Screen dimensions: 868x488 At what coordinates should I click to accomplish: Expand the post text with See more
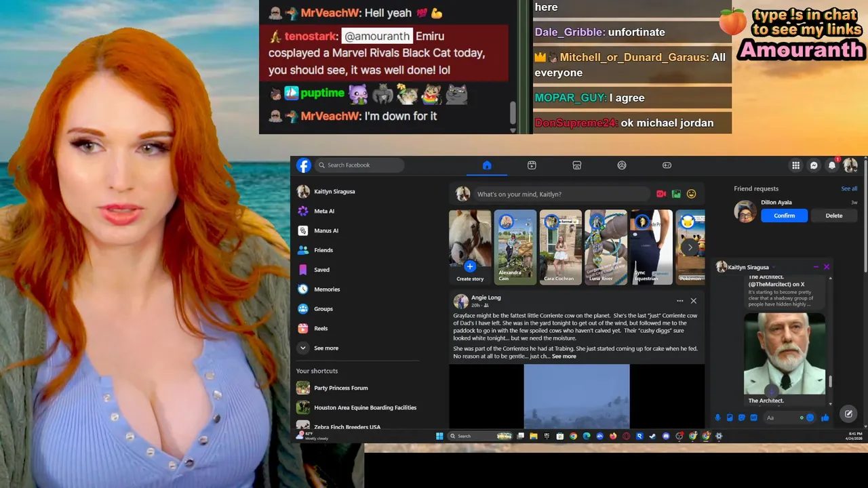point(564,357)
